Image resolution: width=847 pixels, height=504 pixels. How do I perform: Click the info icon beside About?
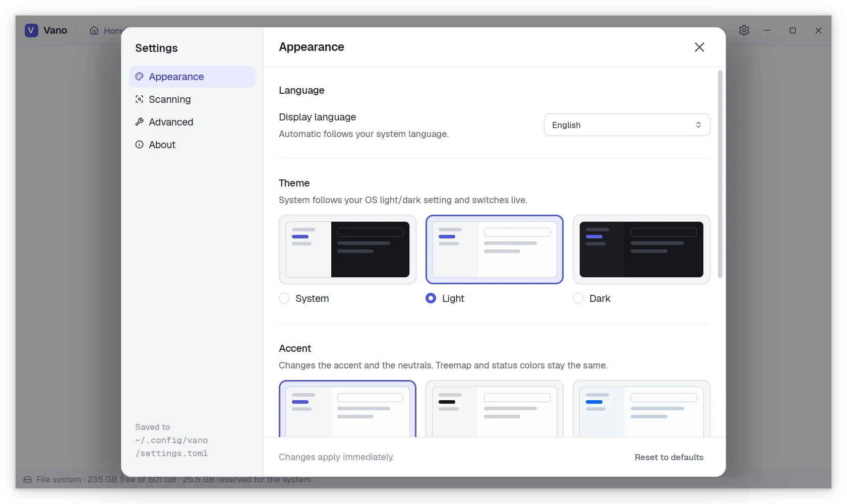pos(140,145)
